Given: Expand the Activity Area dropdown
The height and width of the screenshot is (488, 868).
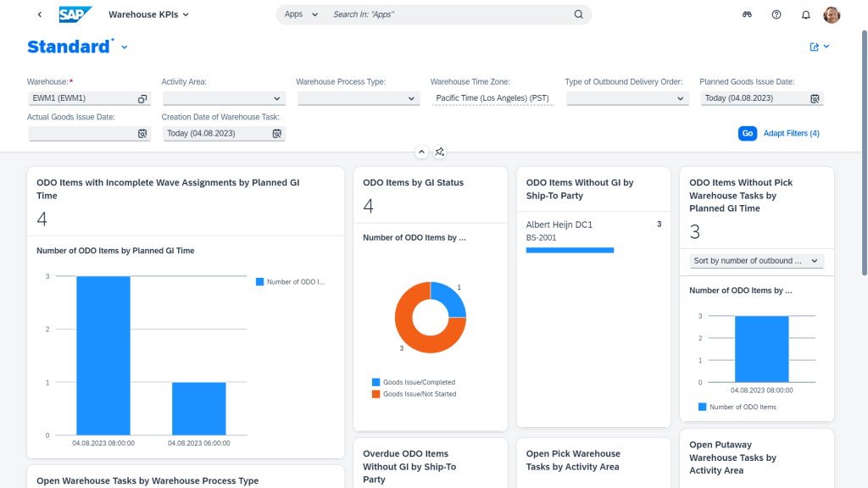Looking at the screenshot, I should [224, 98].
